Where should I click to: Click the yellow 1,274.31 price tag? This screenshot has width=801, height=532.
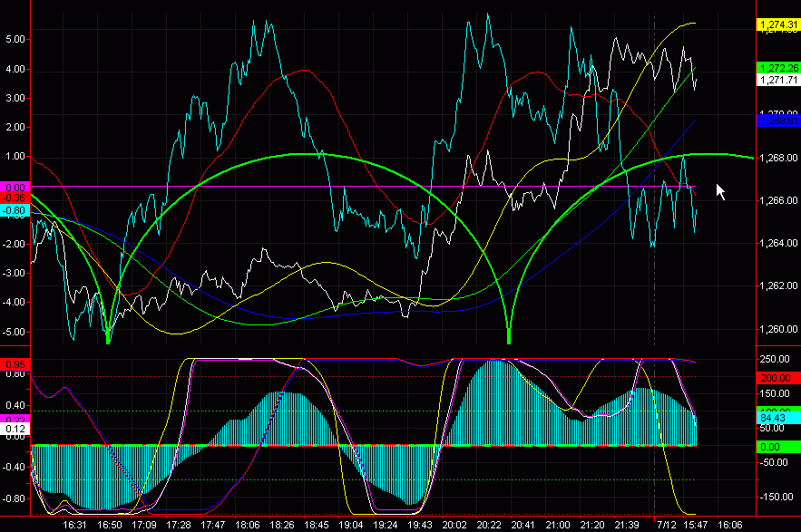(x=778, y=24)
